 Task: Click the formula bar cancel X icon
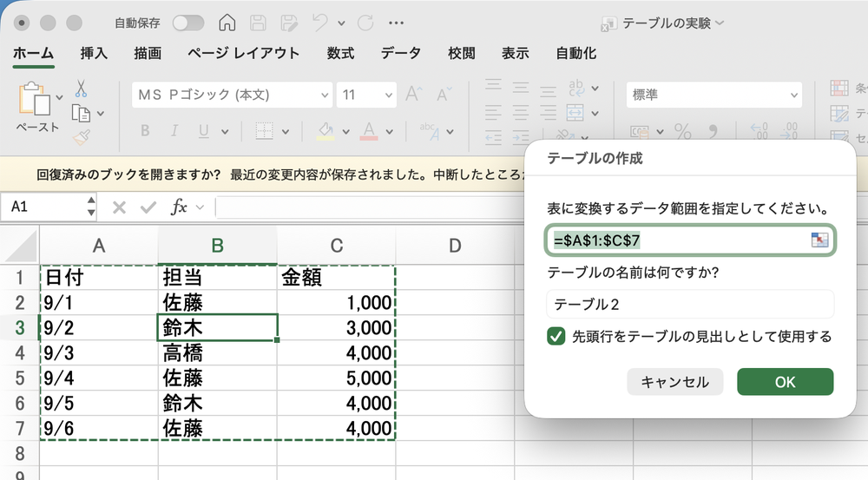pyautogui.click(x=119, y=207)
